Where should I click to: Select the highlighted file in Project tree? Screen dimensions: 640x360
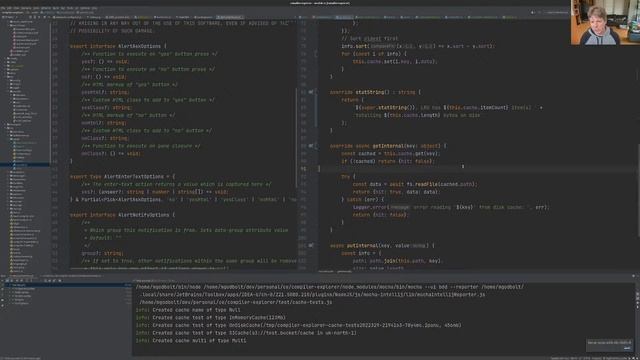coord(24,165)
